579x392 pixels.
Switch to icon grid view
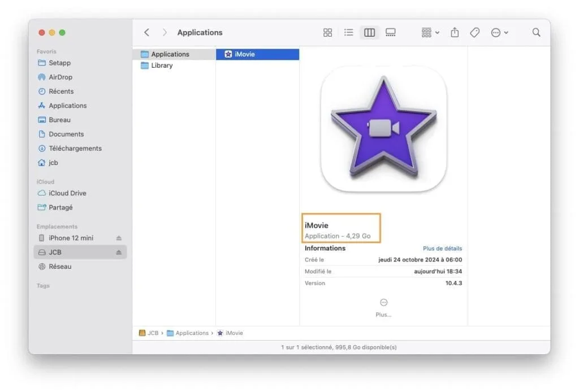tap(327, 32)
